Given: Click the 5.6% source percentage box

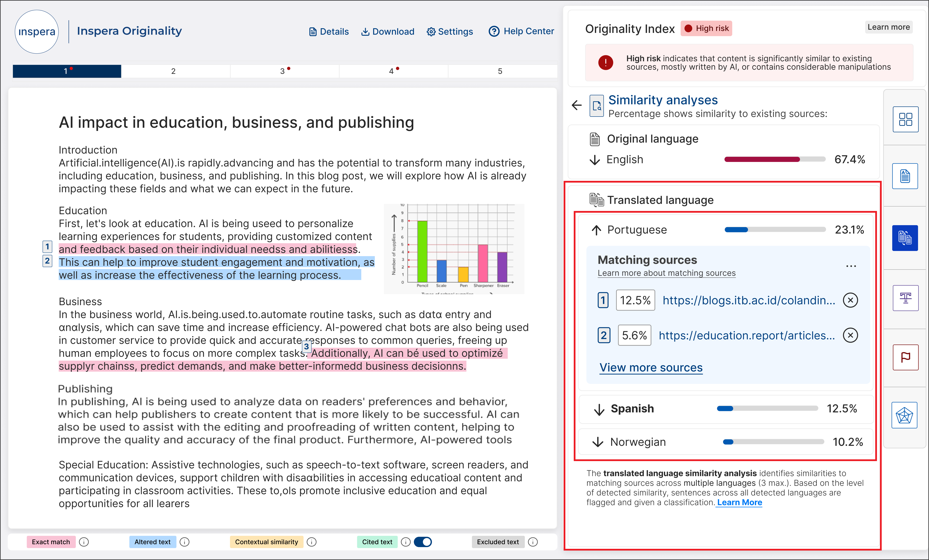Looking at the screenshot, I should click(x=634, y=335).
